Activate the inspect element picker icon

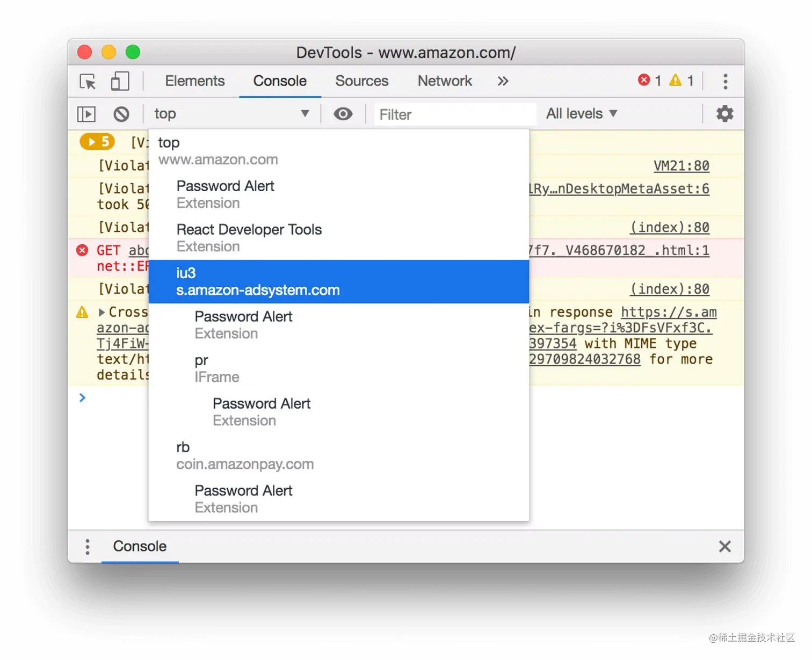(x=88, y=81)
